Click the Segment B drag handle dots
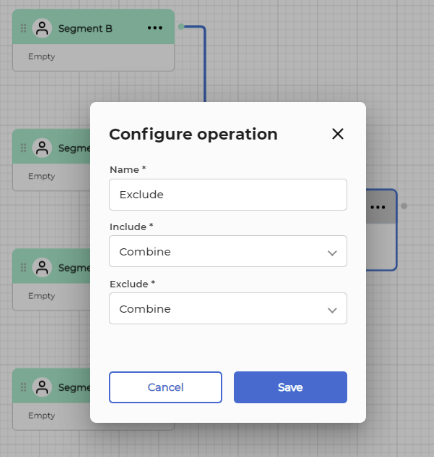Image resolution: width=434 pixels, height=457 pixels. [23, 28]
